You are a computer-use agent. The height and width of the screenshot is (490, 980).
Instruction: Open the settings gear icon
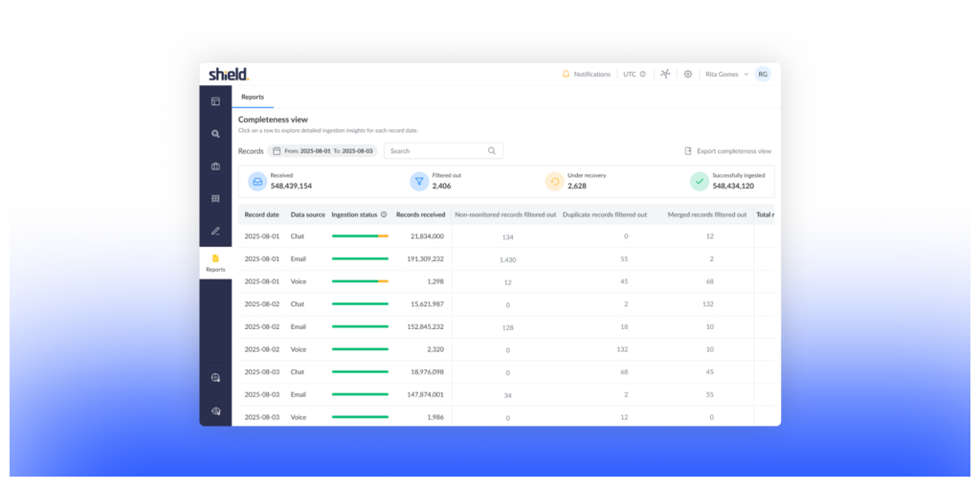pyautogui.click(x=687, y=75)
